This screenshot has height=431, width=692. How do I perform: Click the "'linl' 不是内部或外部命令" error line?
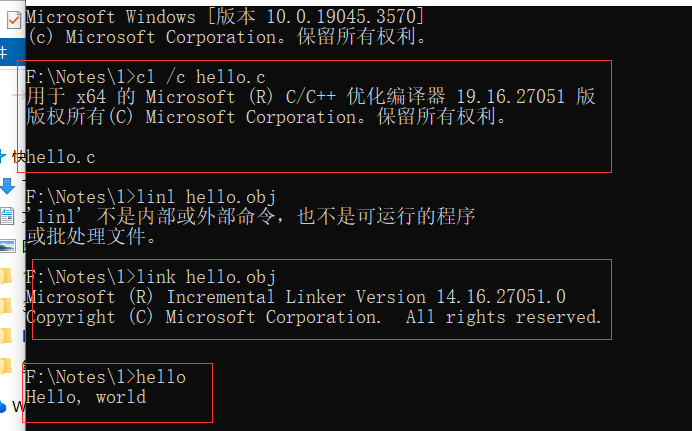250,216
